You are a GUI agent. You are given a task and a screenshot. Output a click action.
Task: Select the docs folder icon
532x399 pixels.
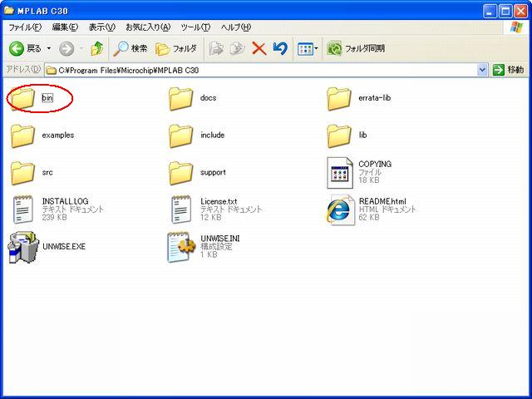click(x=180, y=98)
